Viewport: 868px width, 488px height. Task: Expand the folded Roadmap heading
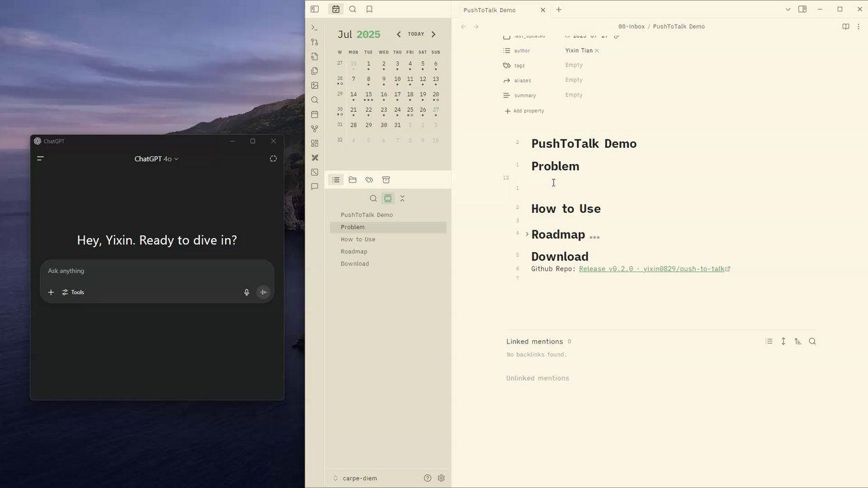tap(527, 235)
